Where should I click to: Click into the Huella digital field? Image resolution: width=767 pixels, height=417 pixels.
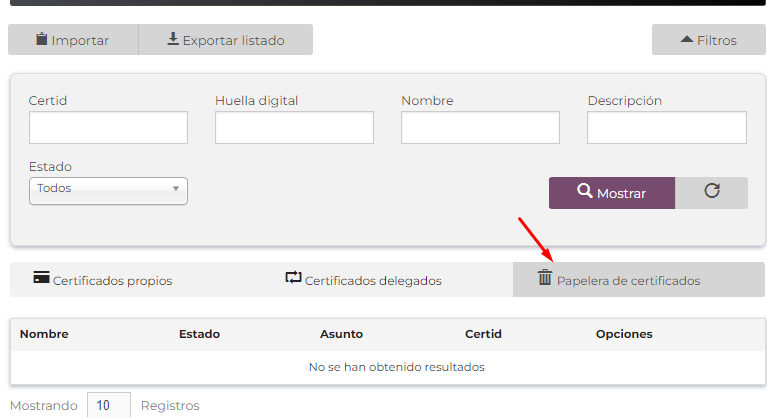click(294, 127)
